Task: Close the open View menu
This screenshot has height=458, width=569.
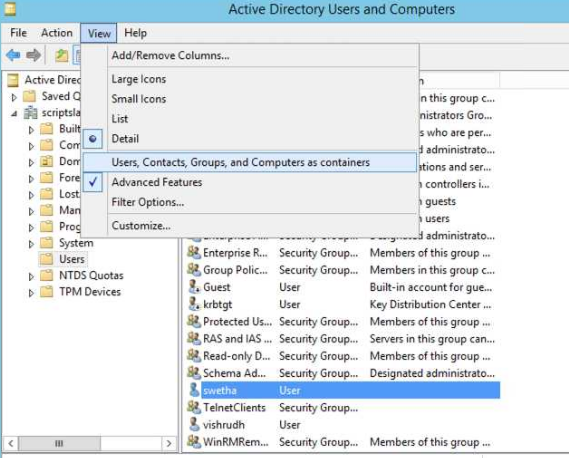Action: pyautogui.click(x=99, y=33)
